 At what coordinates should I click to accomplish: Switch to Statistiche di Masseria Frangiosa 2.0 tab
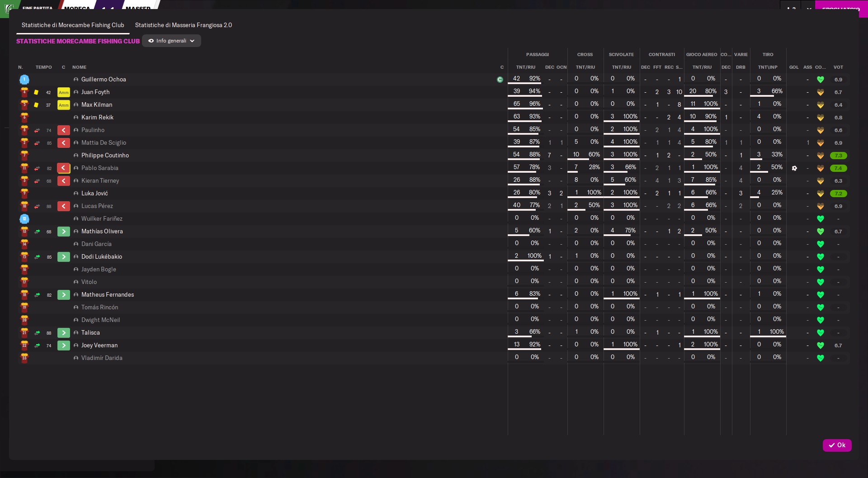184,25
